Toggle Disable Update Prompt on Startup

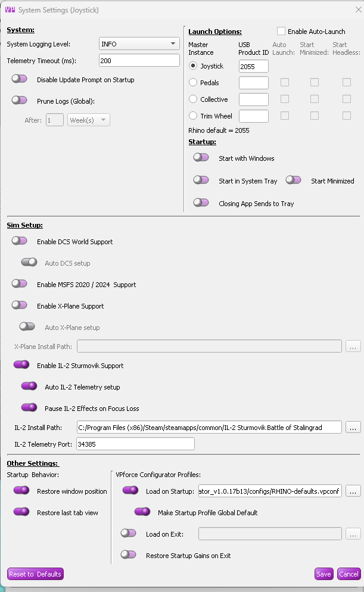[20, 79]
